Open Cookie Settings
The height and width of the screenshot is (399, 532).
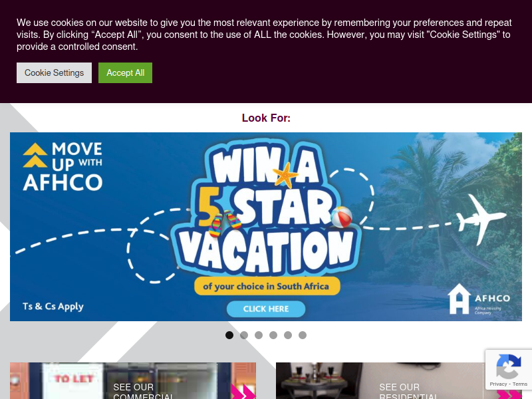pos(54,72)
